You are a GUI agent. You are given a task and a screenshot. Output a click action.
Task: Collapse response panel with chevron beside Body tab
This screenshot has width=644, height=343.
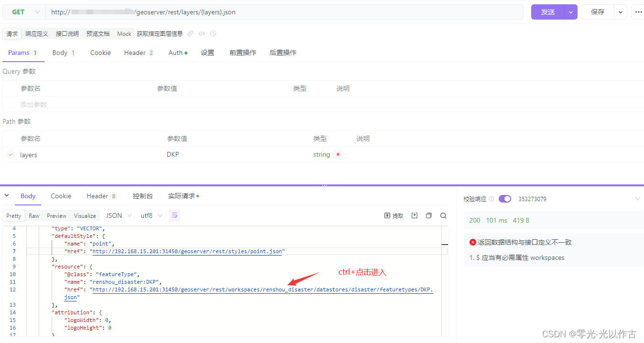pos(6,196)
